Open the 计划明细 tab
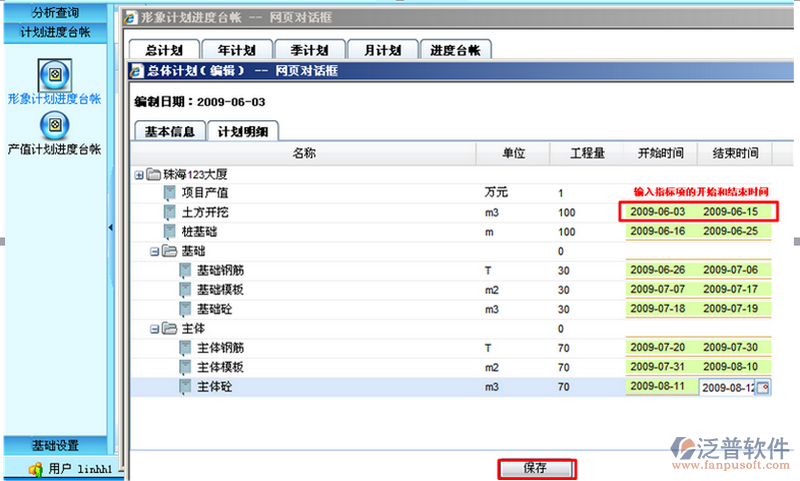The image size is (800, 481). pos(243,132)
